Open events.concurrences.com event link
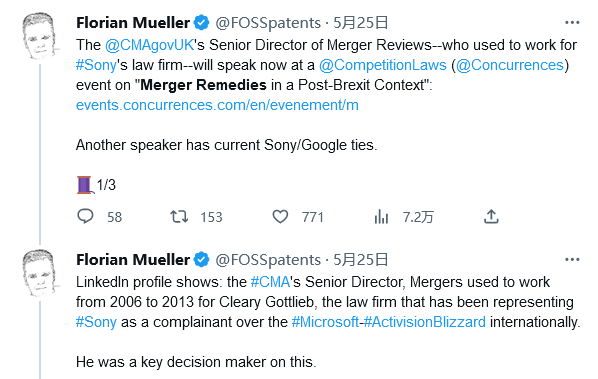 [217, 105]
